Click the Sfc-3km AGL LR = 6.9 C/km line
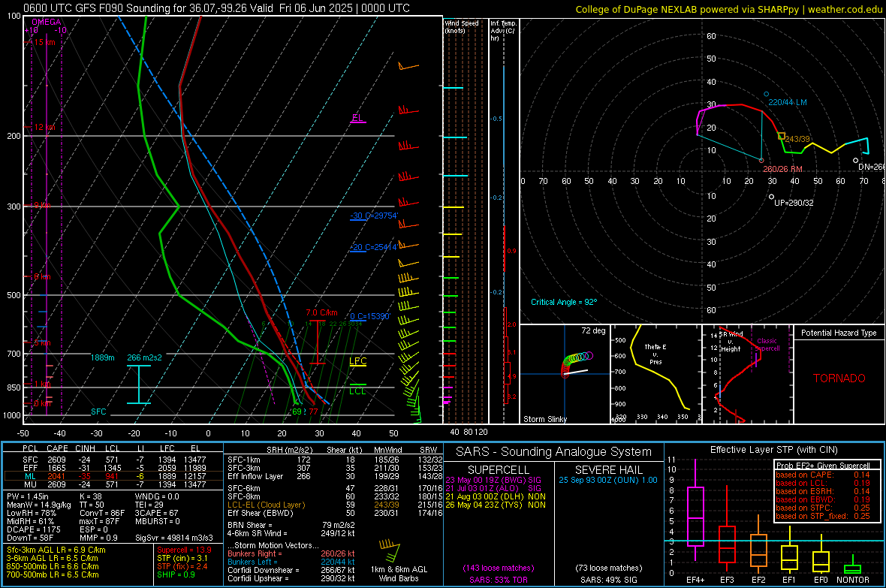Viewport: 886px width, 588px height. (x=56, y=550)
